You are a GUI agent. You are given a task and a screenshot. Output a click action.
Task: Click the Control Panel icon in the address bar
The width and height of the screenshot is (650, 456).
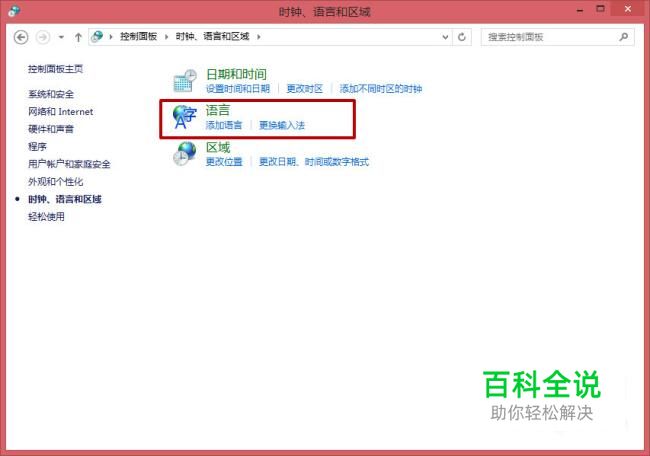click(97, 37)
